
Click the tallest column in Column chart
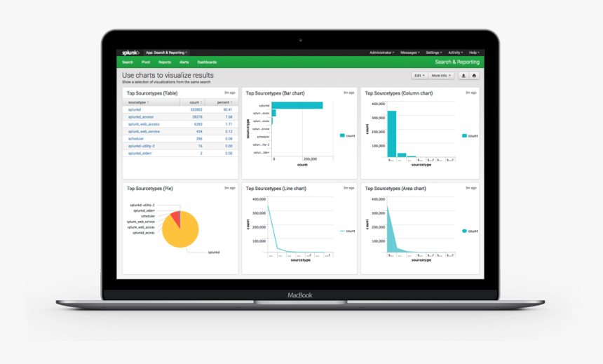click(x=391, y=134)
